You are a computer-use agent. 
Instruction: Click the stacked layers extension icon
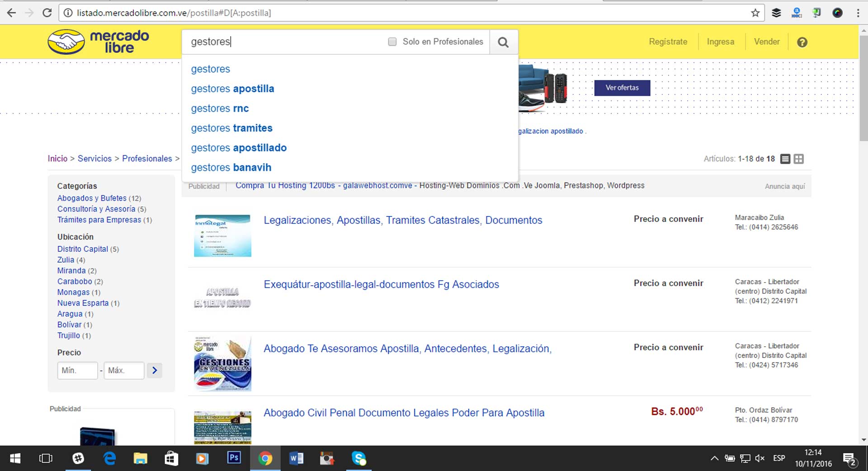776,13
